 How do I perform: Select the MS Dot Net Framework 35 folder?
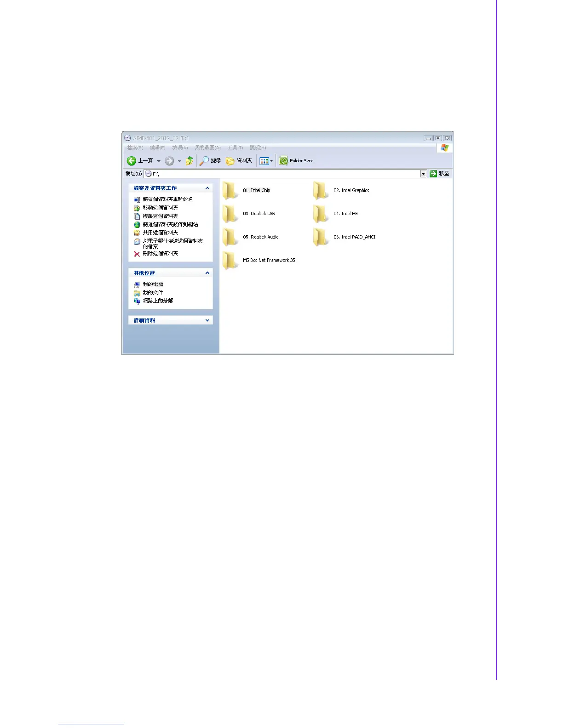point(259,261)
